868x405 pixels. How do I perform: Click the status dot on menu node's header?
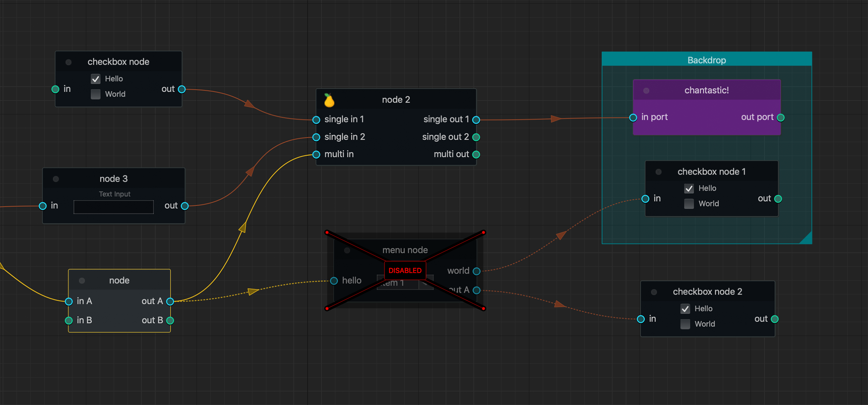point(347,250)
